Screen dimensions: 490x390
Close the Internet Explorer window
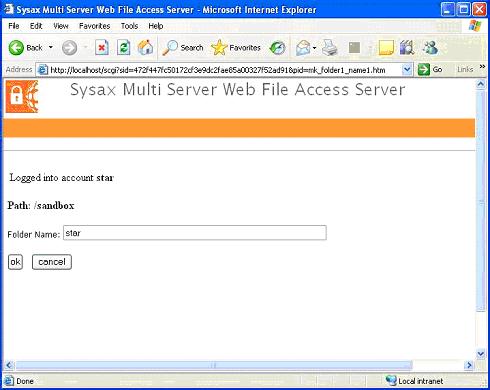coord(479,9)
